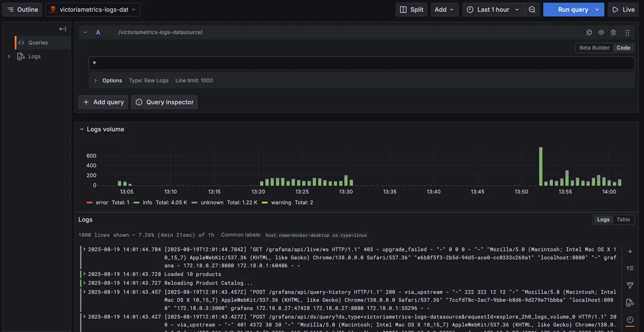
Task: Collapse the outline sidebar with the arrow icon
Action: 62,29
